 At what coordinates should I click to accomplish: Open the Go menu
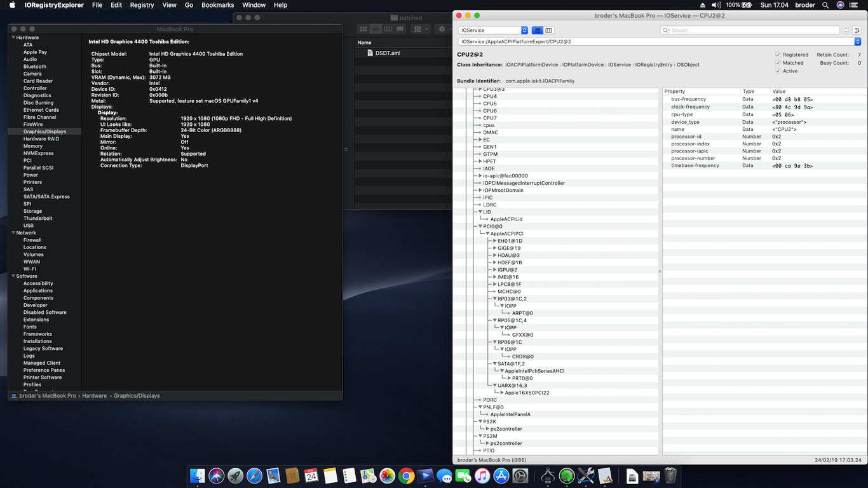[x=189, y=5]
